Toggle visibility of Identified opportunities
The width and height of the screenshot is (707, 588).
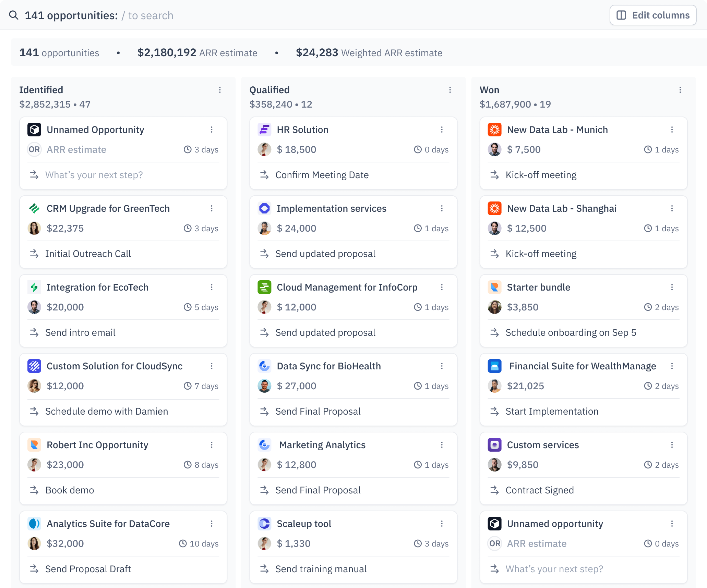tap(220, 90)
